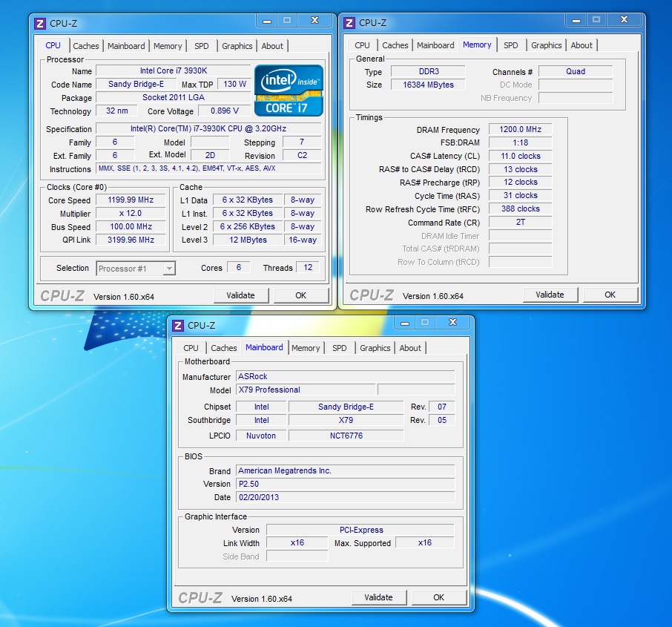Click the BIOS Brand 'American Megatrends Inc.'

pyautogui.click(x=346, y=471)
